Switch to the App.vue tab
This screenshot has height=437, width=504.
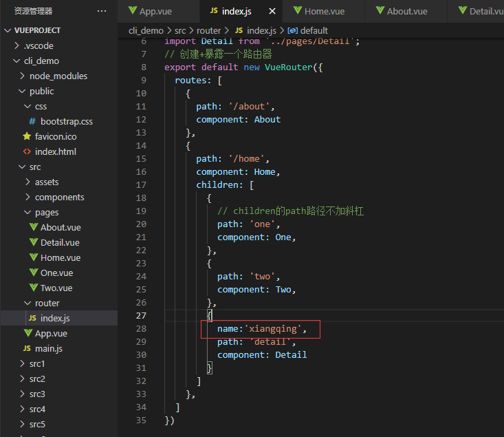click(x=159, y=11)
